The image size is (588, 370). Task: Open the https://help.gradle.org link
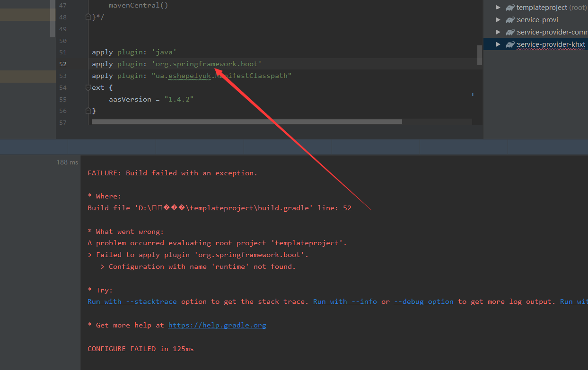click(x=217, y=325)
